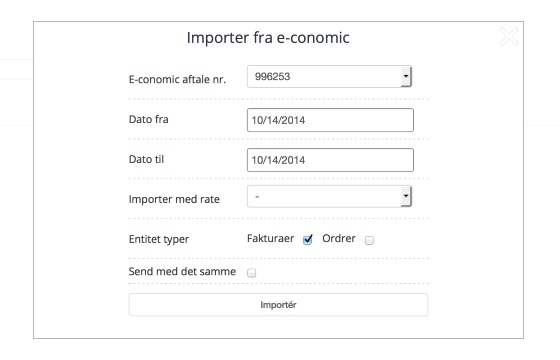This screenshot has height=360, width=560.
Task: Uncheck the Fakturaer checkbox
Action: (308, 240)
